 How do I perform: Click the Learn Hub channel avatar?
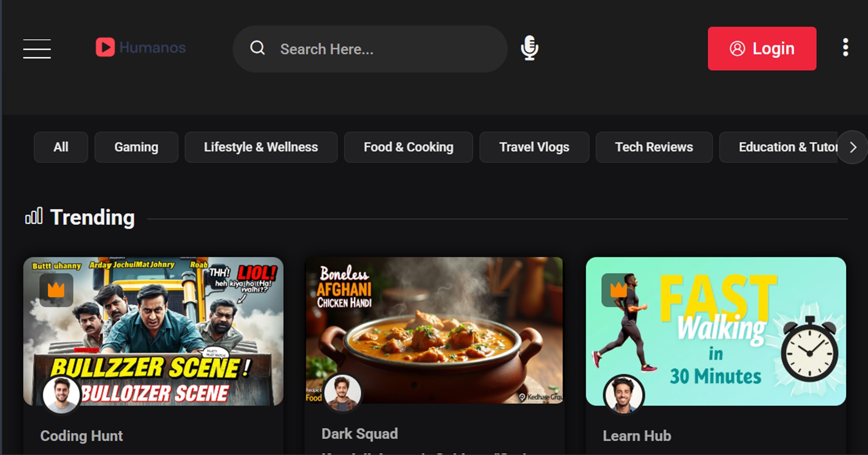(x=623, y=395)
